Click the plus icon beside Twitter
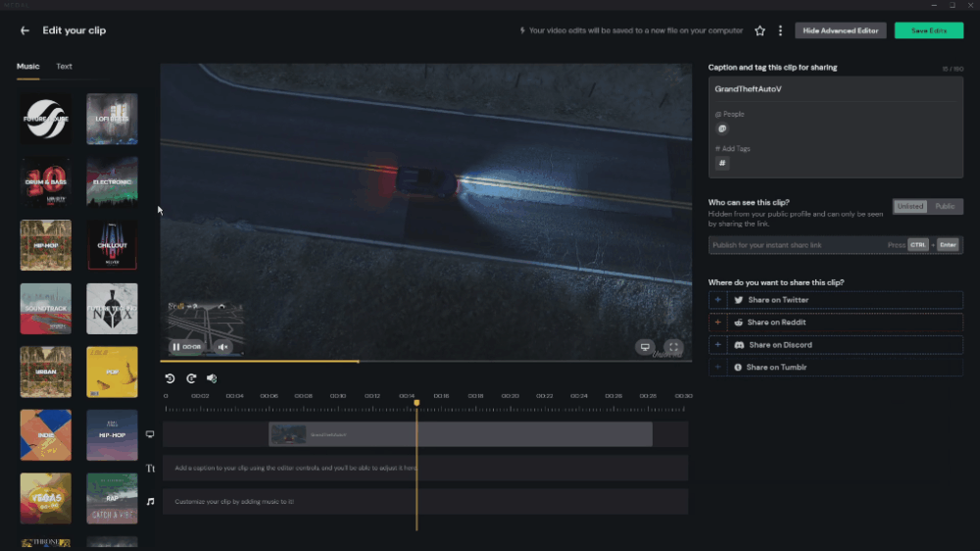The image size is (980, 551). pos(717,300)
